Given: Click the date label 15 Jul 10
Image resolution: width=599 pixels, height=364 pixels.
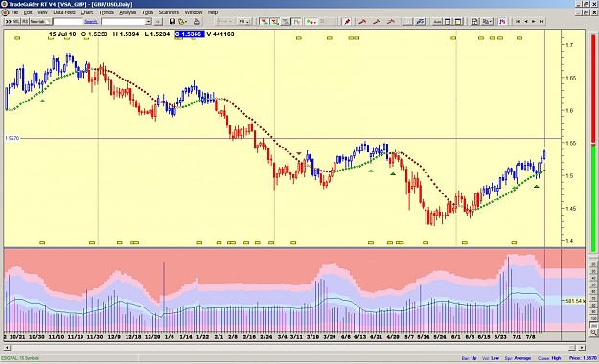Looking at the screenshot, I should click(62, 34).
